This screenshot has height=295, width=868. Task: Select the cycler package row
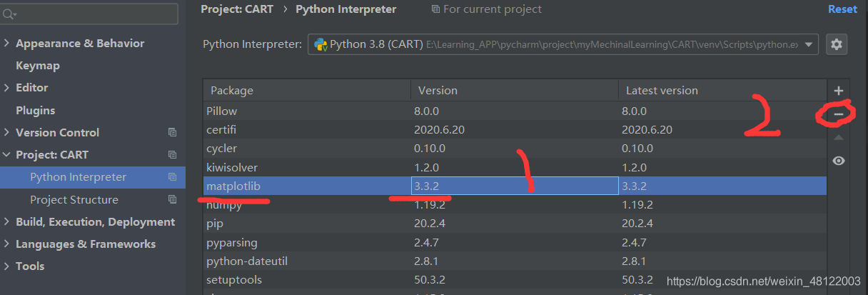(x=515, y=149)
